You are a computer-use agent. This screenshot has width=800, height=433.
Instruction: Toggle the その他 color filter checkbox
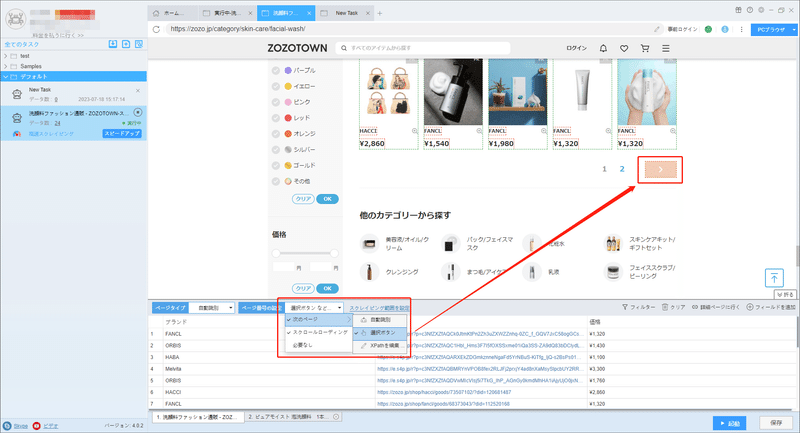coord(276,181)
